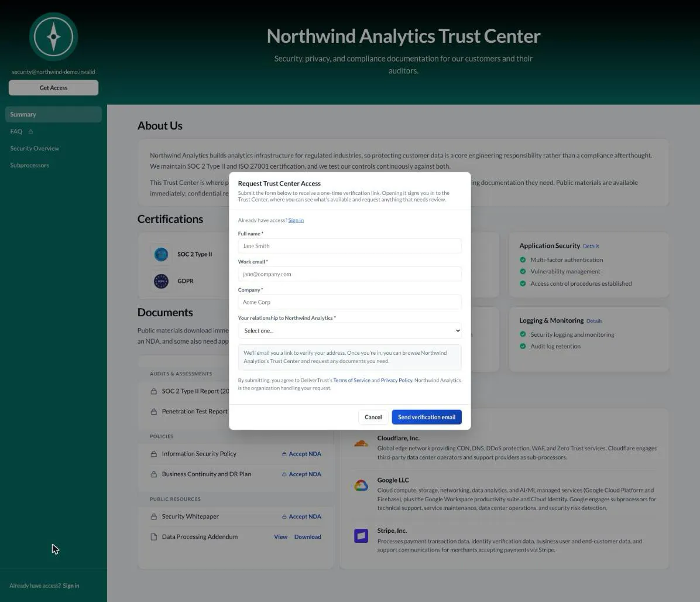Screen dimensions: 700x602
Task: Focus the Work email input field
Action: click(x=350, y=274)
